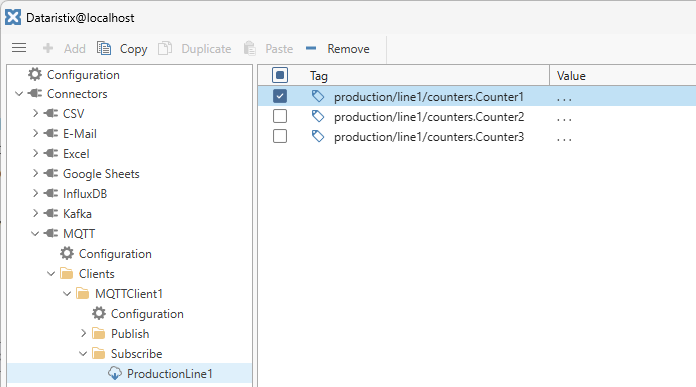Click the Clients folder icon
Viewport: 696px width, 387px height.
click(x=67, y=273)
